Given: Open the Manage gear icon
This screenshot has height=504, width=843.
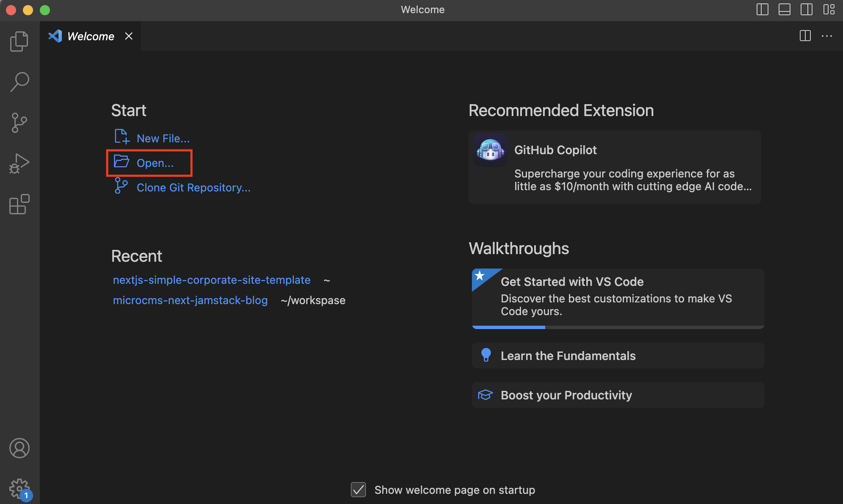Looking at the screenshot, I should [19, 489].
